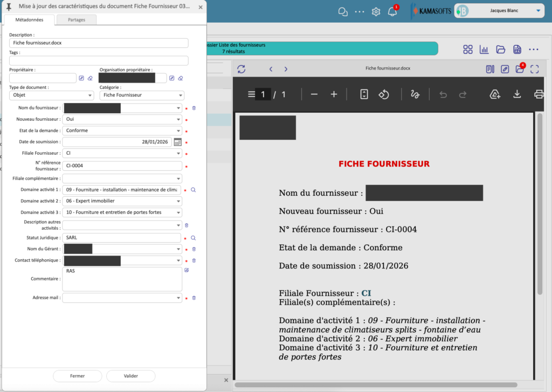Click the Fermer button
Viewport: 552px width, 392px height.
pos(77,376)
